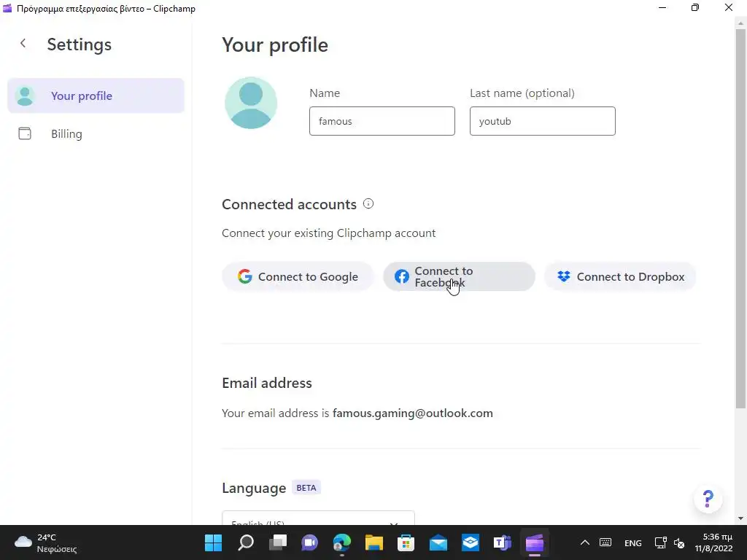747x560 pixels.
Task: Click Connect to Facebook button
Action: click(x=460, y=276)
